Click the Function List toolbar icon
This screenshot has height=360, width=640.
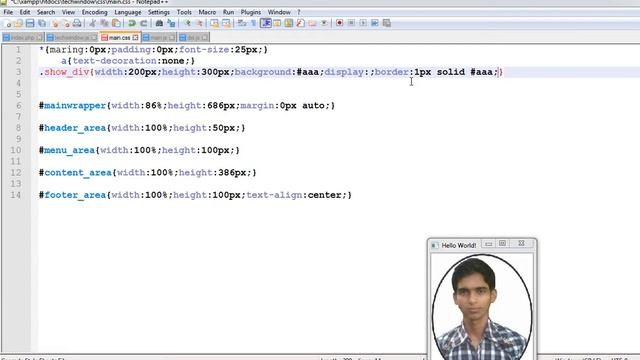pos(300,23)
